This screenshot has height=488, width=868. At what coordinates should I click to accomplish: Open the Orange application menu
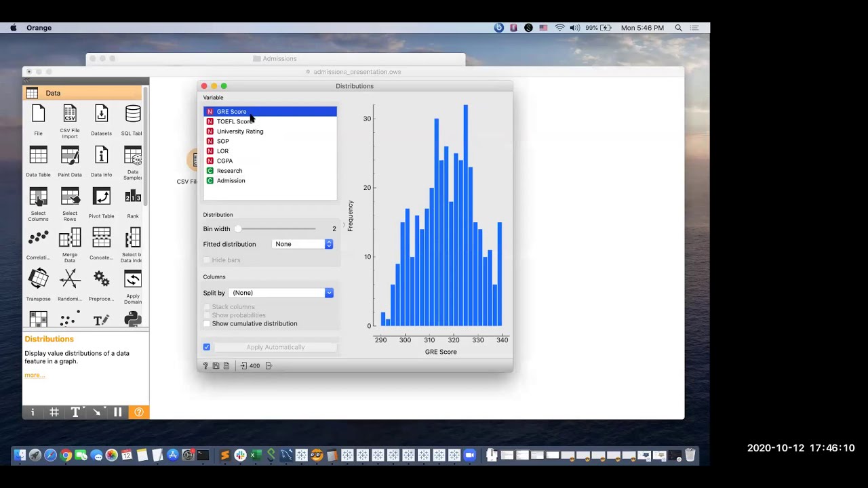coord(39,28)
